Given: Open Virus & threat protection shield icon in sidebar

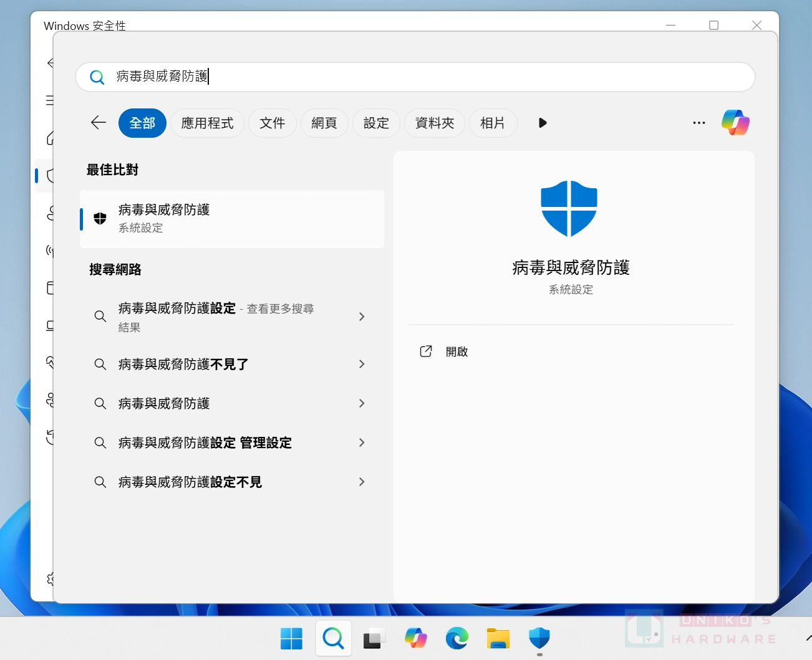Looking at the screenshot, I should [50, 176].
